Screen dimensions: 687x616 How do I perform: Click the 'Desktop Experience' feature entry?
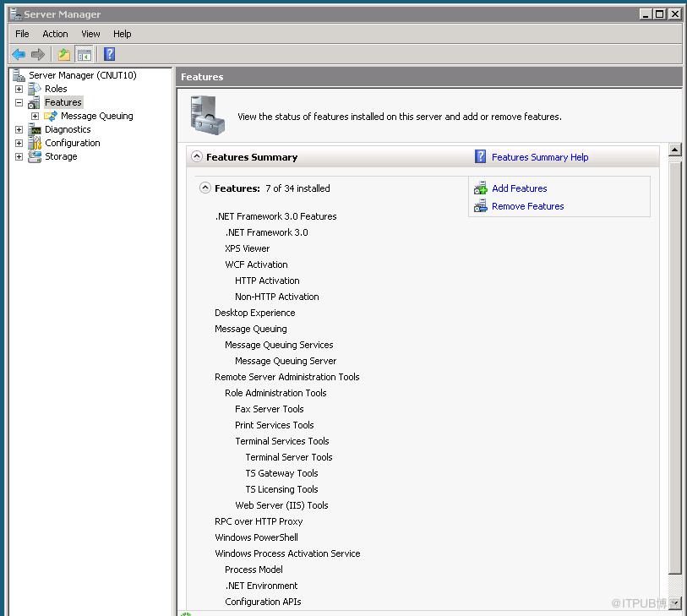click(254, 313)
